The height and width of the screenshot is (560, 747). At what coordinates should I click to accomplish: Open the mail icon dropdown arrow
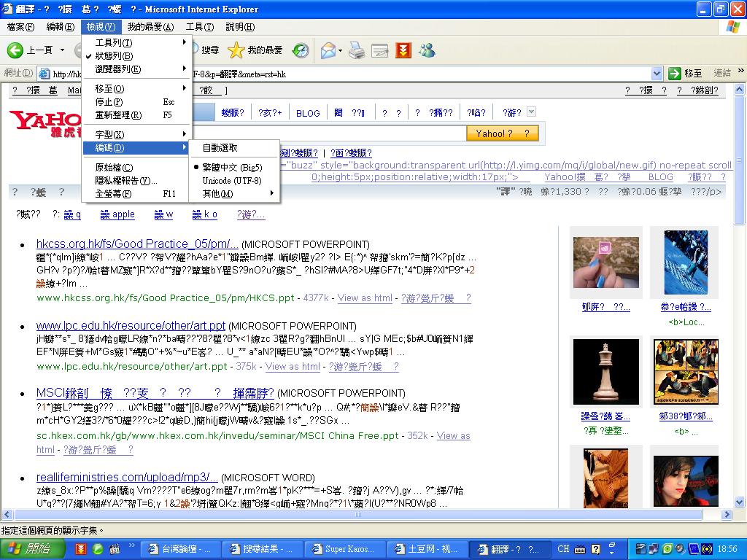point(340,50)
